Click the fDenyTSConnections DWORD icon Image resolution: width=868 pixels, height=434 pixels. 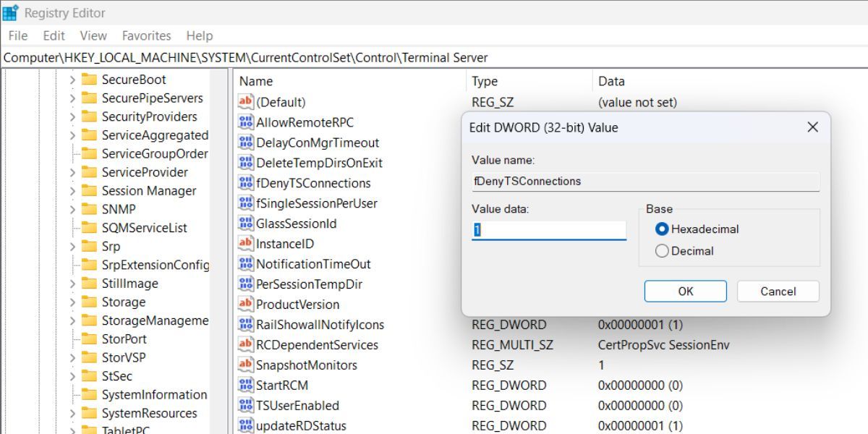coord(246,183)
